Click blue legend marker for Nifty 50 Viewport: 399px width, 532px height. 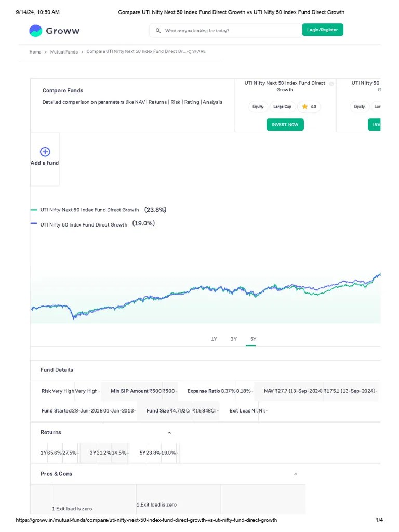click(x=34, y=224)
